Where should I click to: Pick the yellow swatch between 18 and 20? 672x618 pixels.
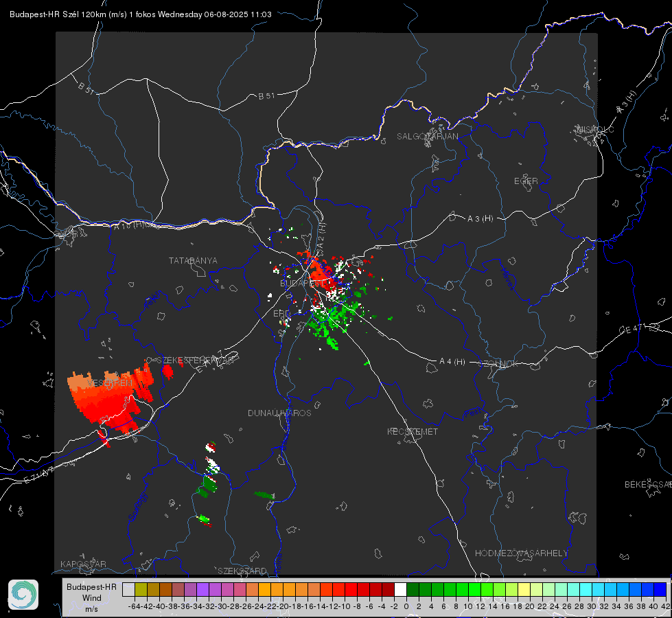(524, 589)
